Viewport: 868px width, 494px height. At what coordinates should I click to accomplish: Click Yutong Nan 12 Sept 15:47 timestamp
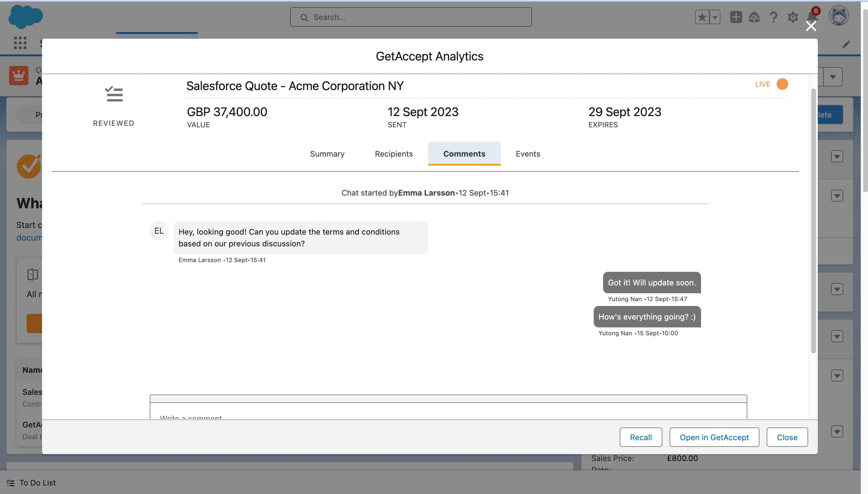click(647, 299)
